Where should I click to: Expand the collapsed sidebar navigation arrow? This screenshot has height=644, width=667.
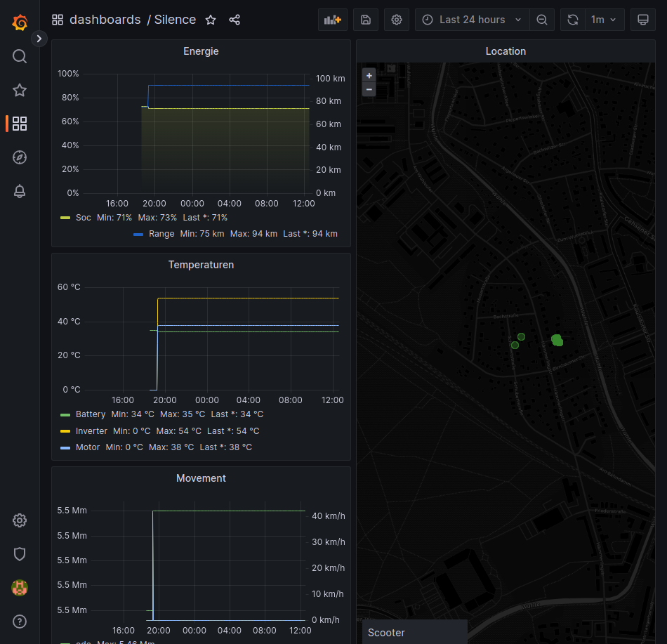click(39, 39)
